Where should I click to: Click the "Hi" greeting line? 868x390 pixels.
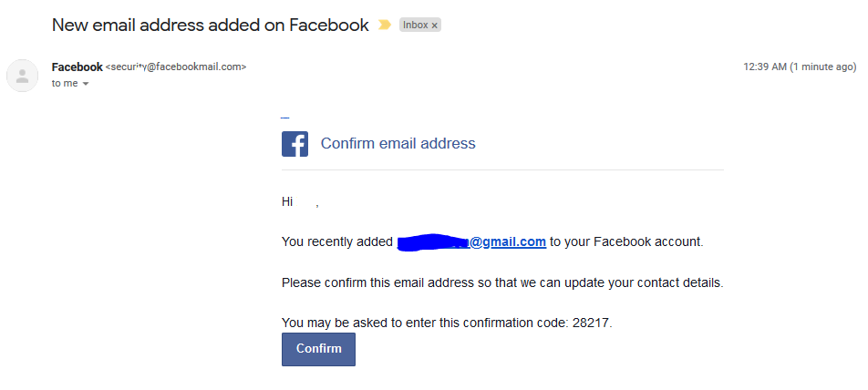300,202
